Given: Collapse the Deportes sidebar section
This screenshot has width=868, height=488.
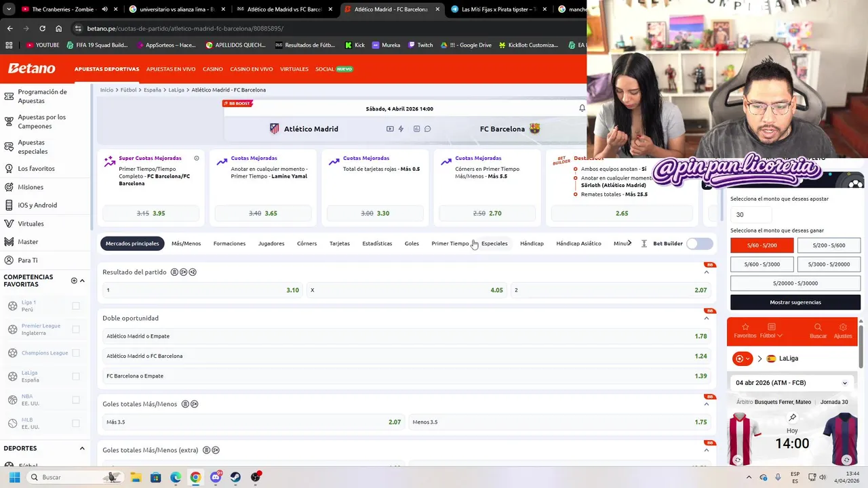Looking at the screenshot, I should point(82,448).
